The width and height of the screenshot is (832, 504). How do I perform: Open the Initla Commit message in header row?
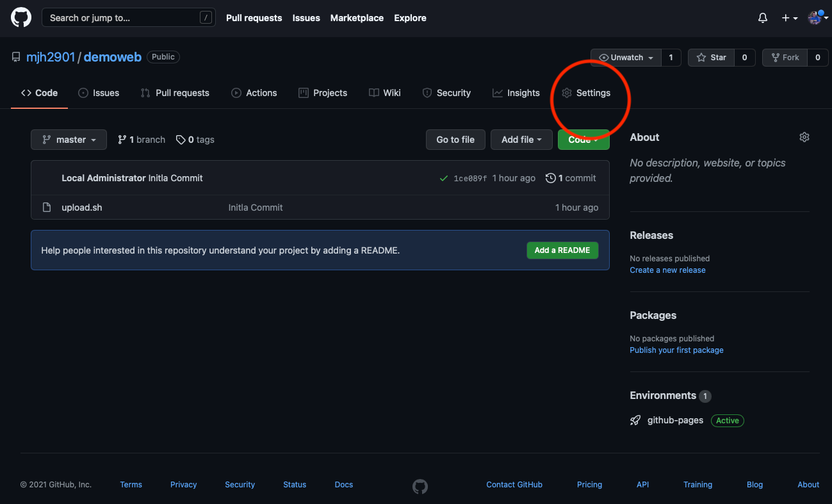click(x=175, y=178)
